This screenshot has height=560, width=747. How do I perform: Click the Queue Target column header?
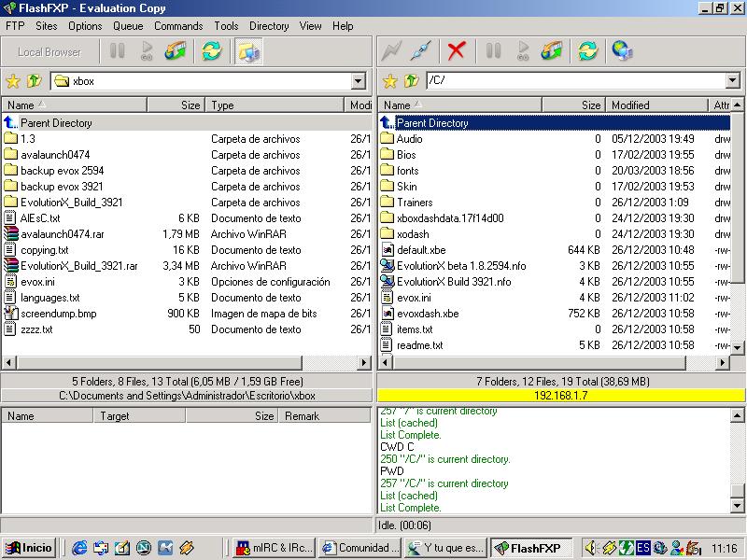tap(139, 415)
